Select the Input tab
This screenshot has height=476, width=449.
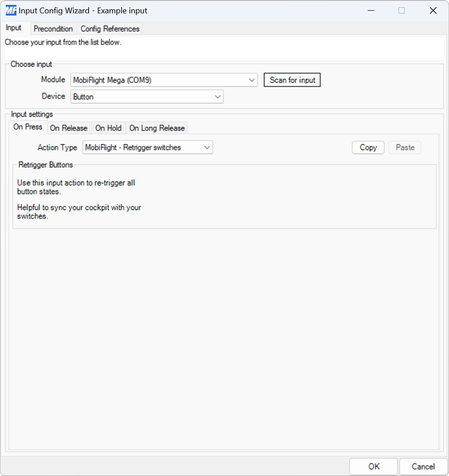pyautogui.click(x=14, y=27)
